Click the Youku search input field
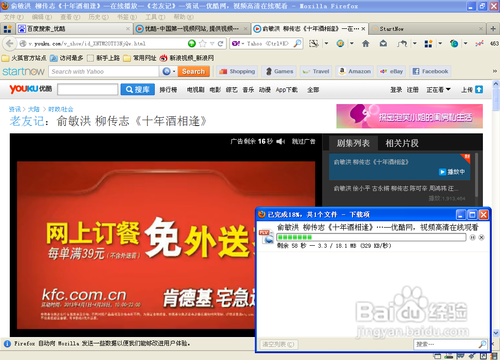This screenshot has width=500, height=360. tap(88, 89)
